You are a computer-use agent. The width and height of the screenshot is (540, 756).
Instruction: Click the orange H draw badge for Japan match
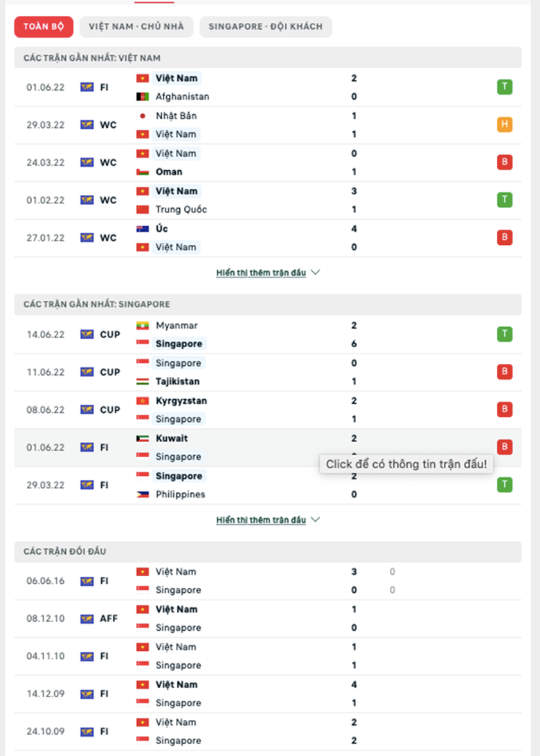coord(505,125)
